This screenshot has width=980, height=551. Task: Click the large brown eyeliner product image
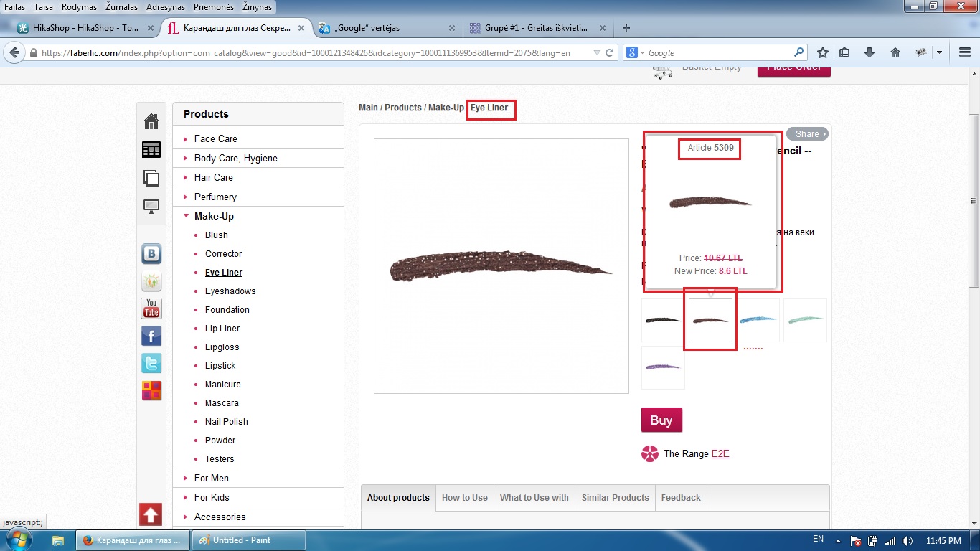coord(501,266)
